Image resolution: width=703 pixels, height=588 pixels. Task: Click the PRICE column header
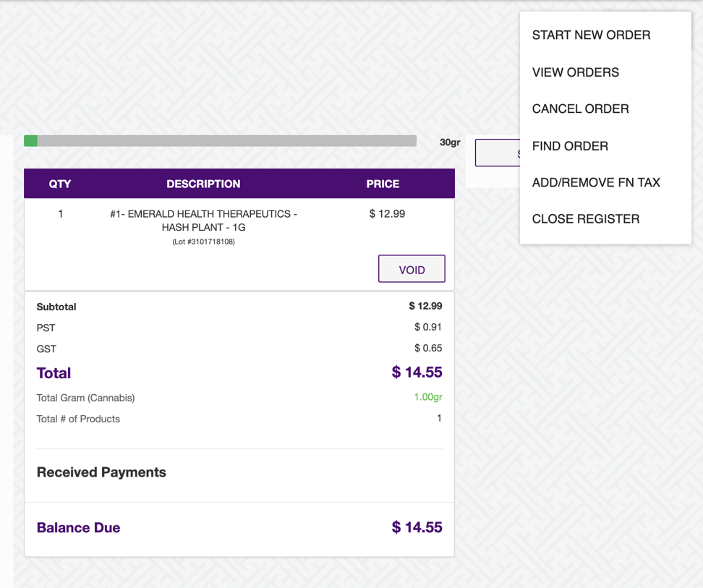click(x=383, y=184)
